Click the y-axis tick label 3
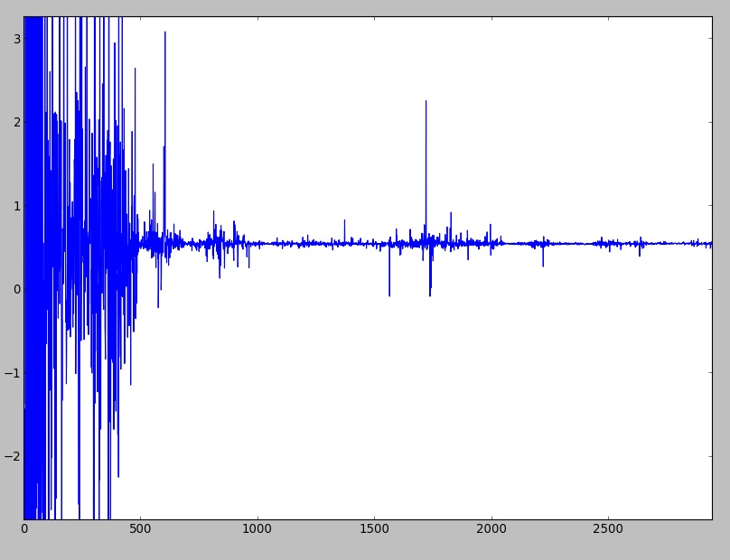The image size is (730, 560). 17,39
